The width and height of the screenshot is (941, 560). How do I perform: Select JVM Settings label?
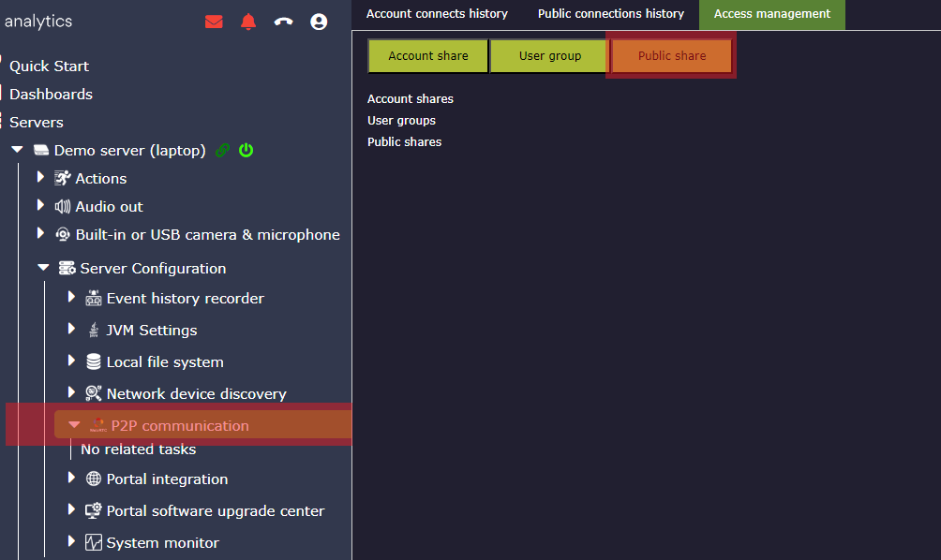pos(151,330)
